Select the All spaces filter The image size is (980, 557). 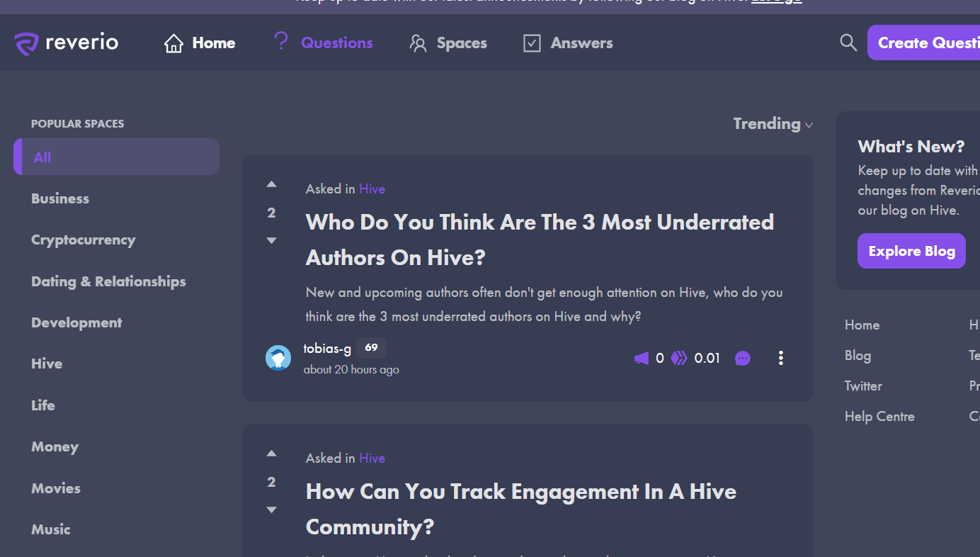point(117,157)
